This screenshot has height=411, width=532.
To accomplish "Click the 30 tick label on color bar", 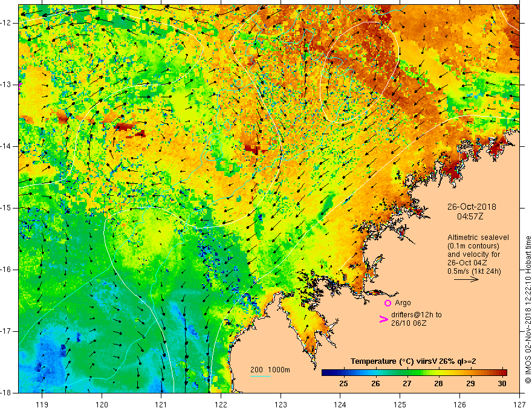I will point(502,384).
